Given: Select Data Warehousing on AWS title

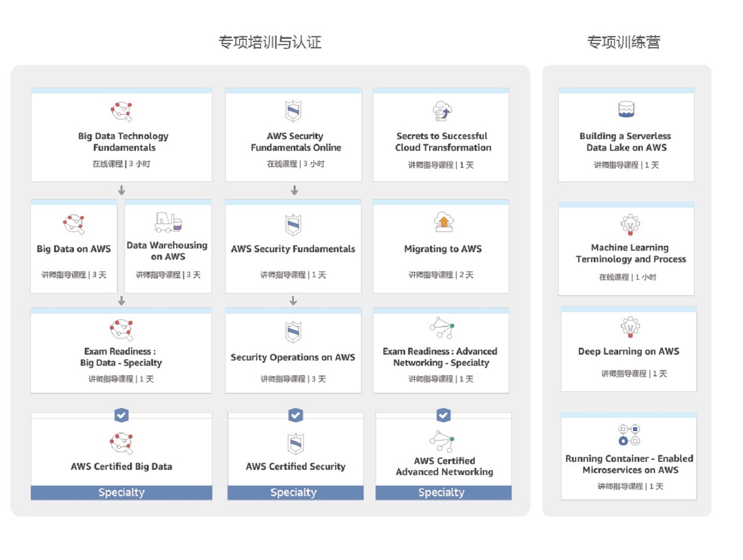Looking at the screenshot, I should click(167, 251).
